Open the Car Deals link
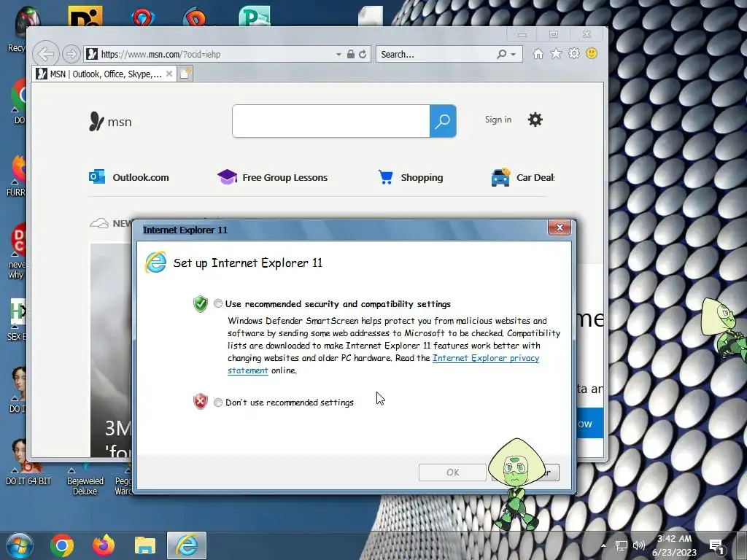The width and height of the screenshot is (747, 560). (522, 177)
